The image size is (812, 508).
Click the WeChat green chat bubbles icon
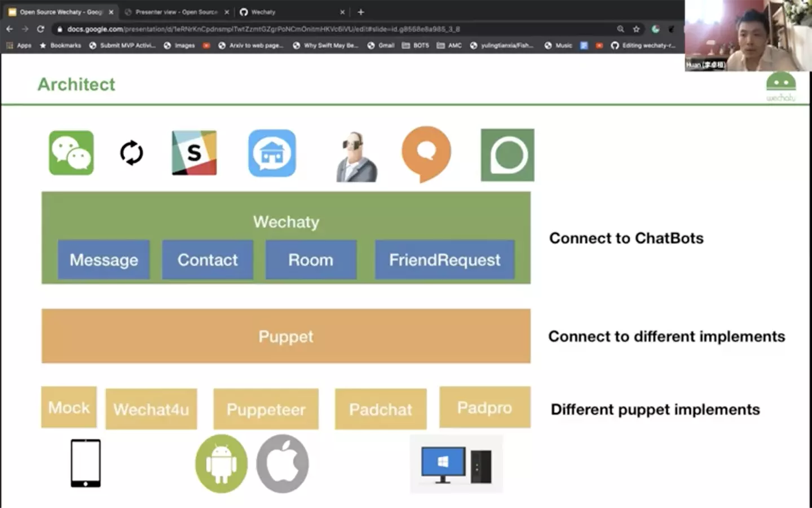(71, 153)
